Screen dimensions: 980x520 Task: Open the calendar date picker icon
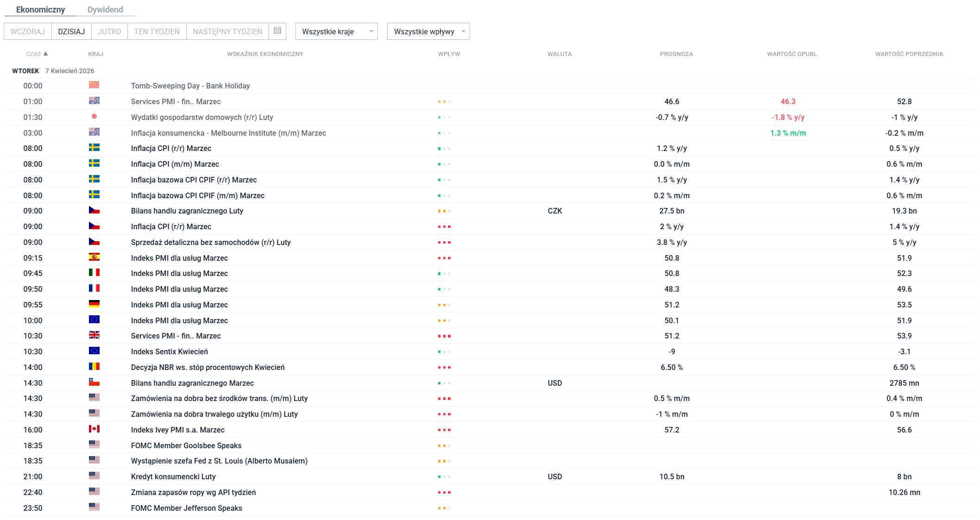pos(277,31)
